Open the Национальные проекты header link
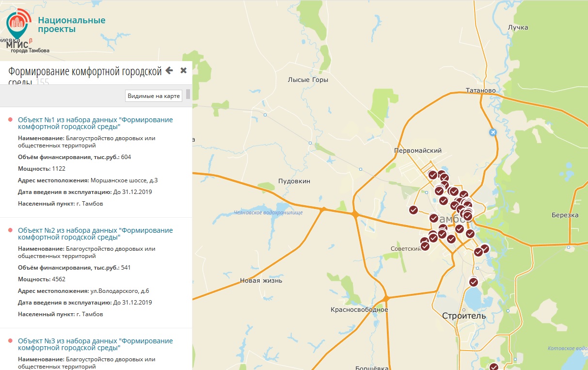Screen dimensions: 588x370 (72, 25)
